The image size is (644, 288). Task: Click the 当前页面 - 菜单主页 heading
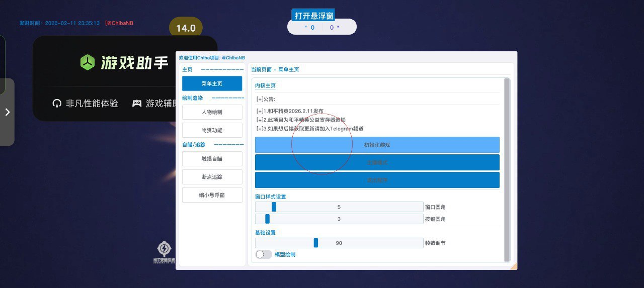tap(275, 70)
